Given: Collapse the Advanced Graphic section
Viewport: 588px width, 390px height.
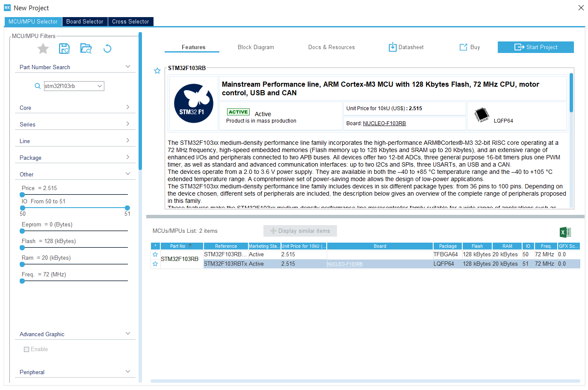Looking at the screenshot, I should pyautogui.click(x=128, y=333).
